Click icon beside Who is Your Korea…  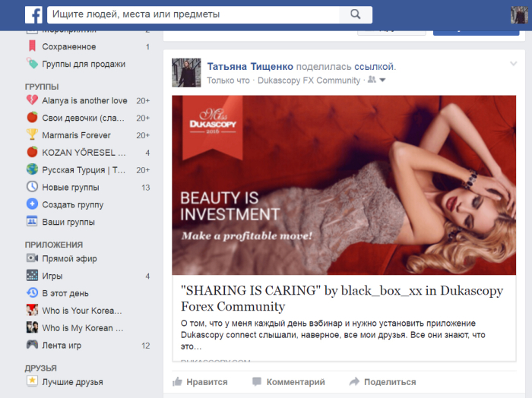(x=32, y=310)
